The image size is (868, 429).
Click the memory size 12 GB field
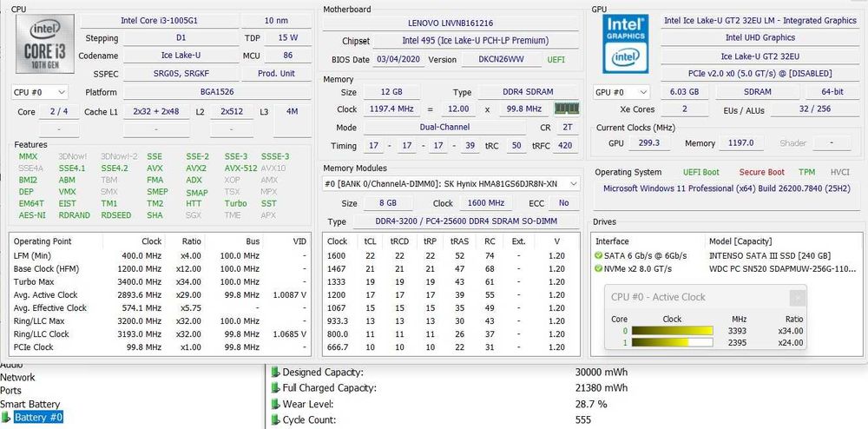[391, 92]
